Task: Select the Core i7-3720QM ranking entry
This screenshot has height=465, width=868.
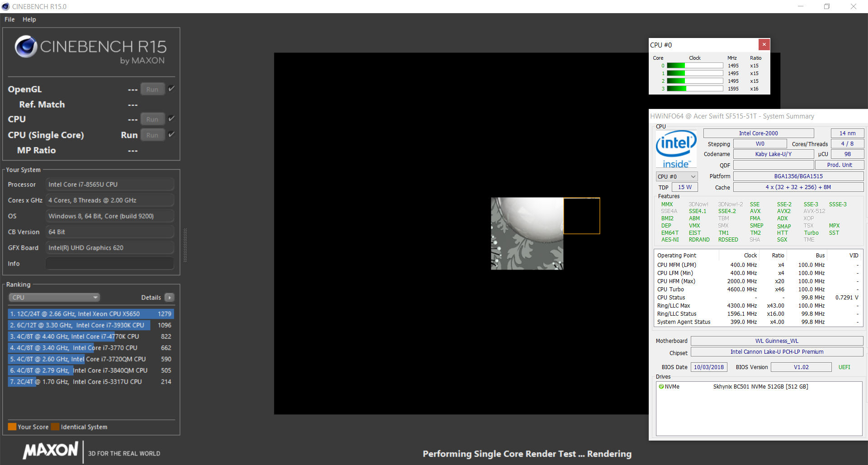Action: [x=91, y=359]
